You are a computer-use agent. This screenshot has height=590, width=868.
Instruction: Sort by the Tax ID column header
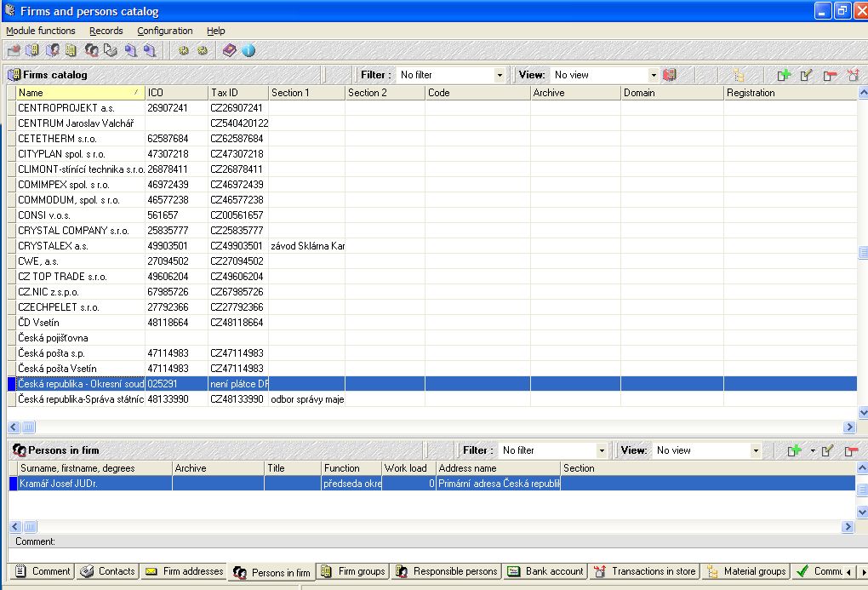coord(238,93)
